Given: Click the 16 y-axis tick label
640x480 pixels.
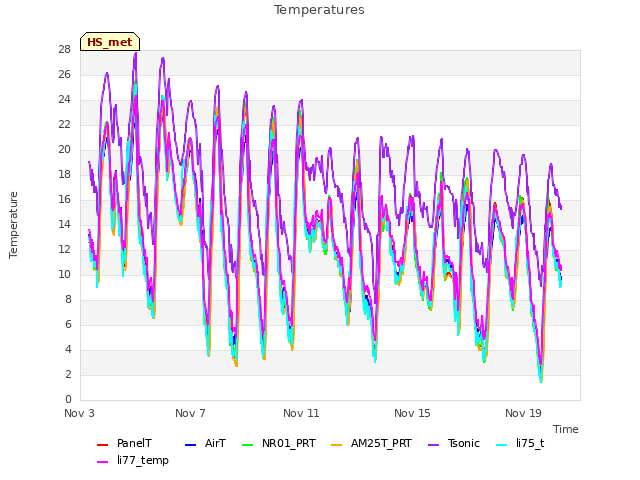Looking at the screenshot, I should pos(65,200).
